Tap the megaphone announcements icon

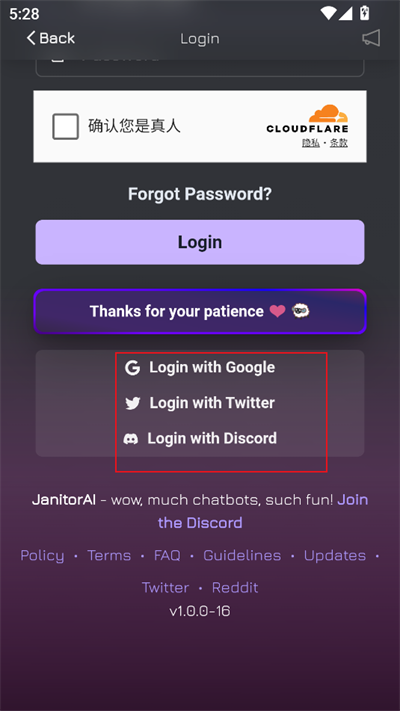[x=371, y=39]
